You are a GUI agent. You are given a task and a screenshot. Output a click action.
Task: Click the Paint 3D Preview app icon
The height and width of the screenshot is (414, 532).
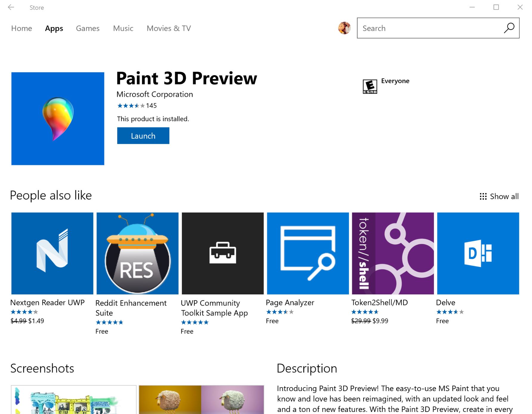click(58, 118)
